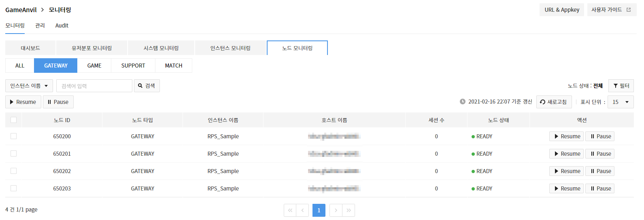Click the 4 건 1/1 page count text
This screenshot has height=220, width=644.
tap(21, 209)
